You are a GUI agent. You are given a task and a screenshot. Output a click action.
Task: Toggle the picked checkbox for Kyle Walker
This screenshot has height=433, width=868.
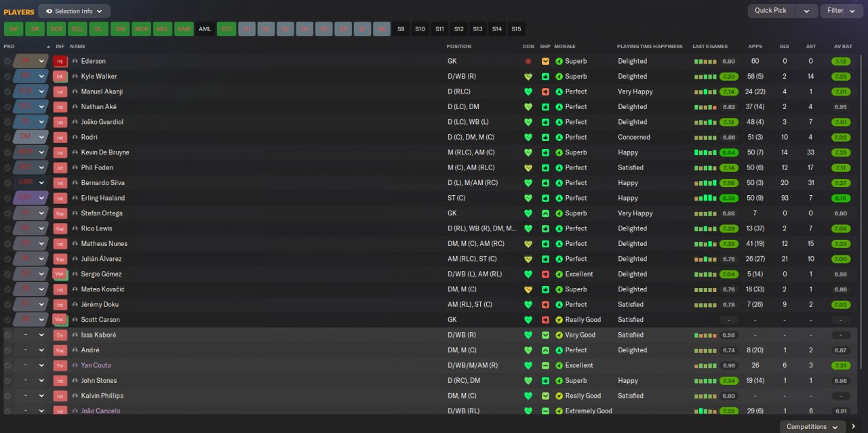(7, 77)
